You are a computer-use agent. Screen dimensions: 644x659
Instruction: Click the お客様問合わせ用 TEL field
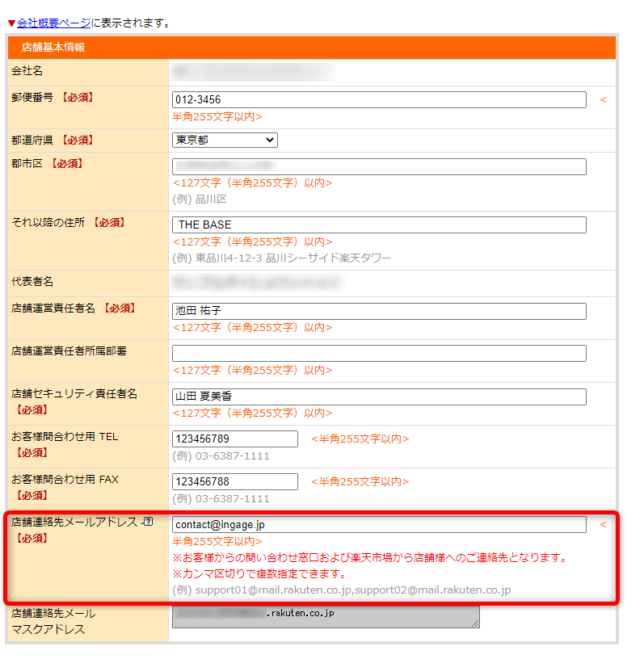(234, 439)
